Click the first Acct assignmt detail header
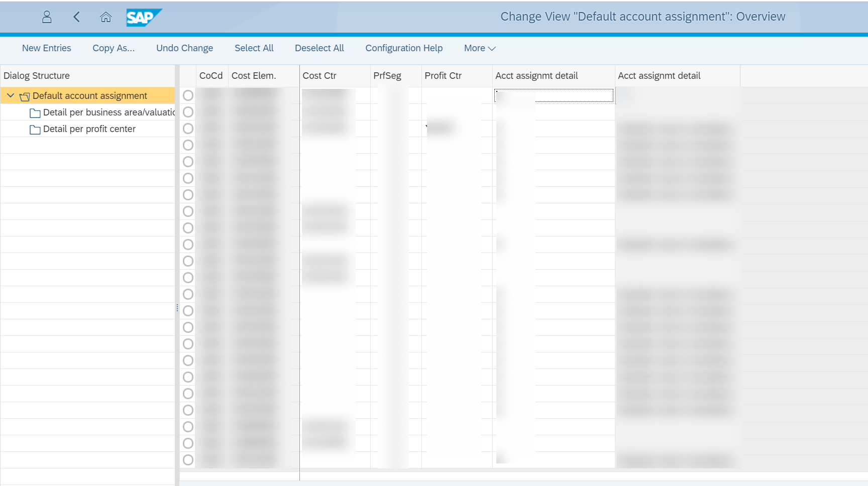The image size is (868, 486). (x=554, y=76)
